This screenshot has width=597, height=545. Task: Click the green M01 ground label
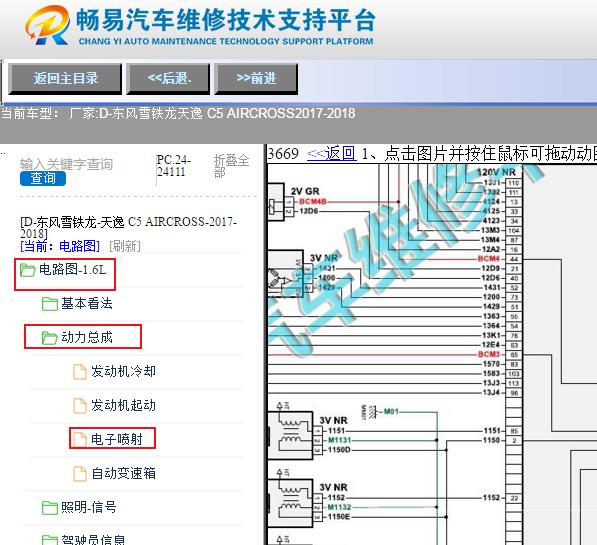point(391,411)
